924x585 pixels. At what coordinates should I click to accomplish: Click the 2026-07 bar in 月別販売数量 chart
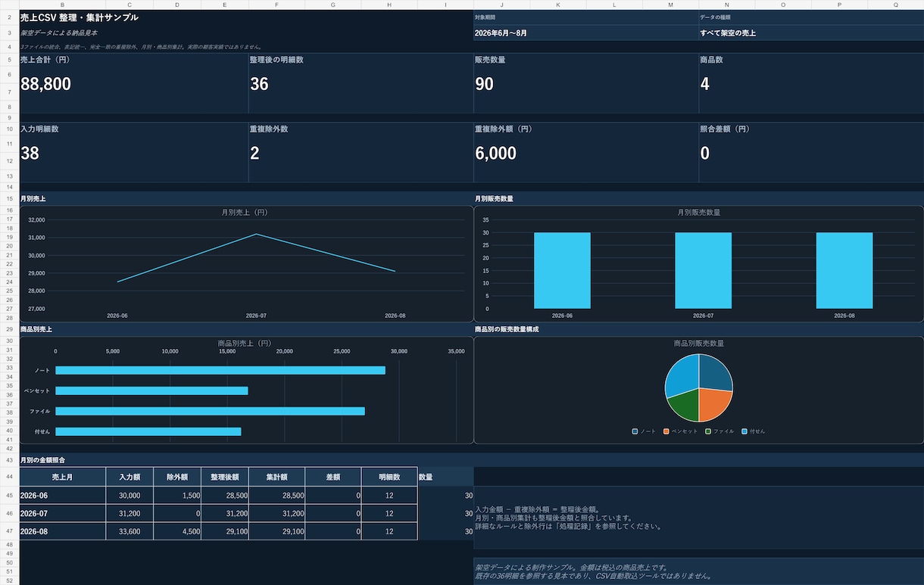[x=703, y=270]
